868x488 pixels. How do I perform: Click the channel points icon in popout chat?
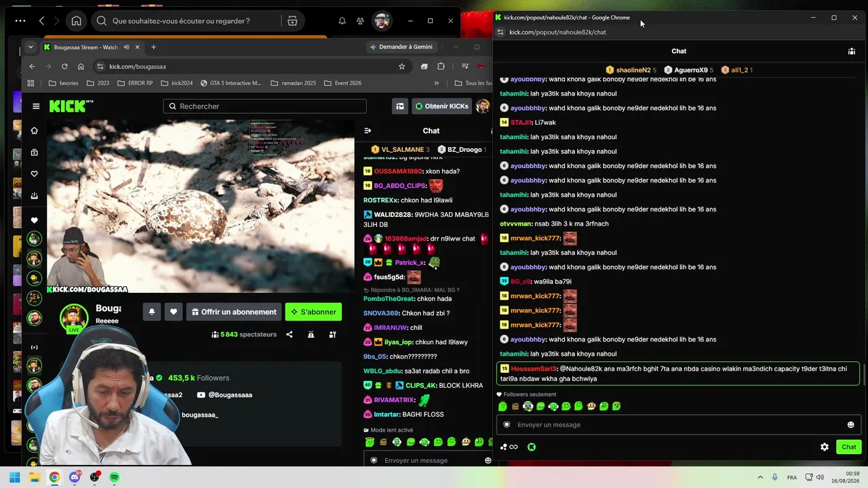coord(509,447)
